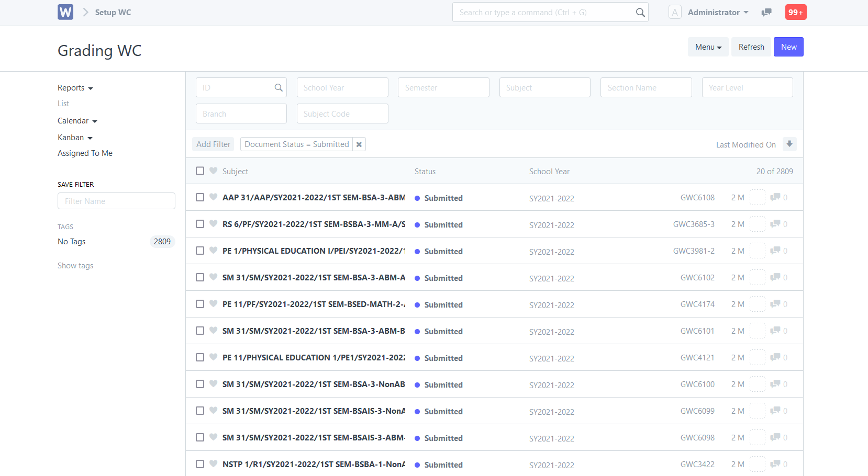Open comments icon for GWC6100 row
Viewport: 868px width, 476px height.
775,384
